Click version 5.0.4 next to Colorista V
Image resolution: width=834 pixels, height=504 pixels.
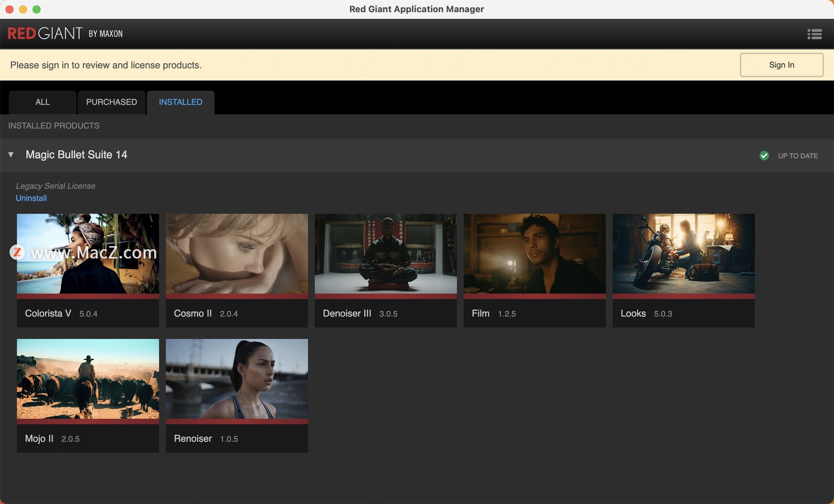coord(88,314)
